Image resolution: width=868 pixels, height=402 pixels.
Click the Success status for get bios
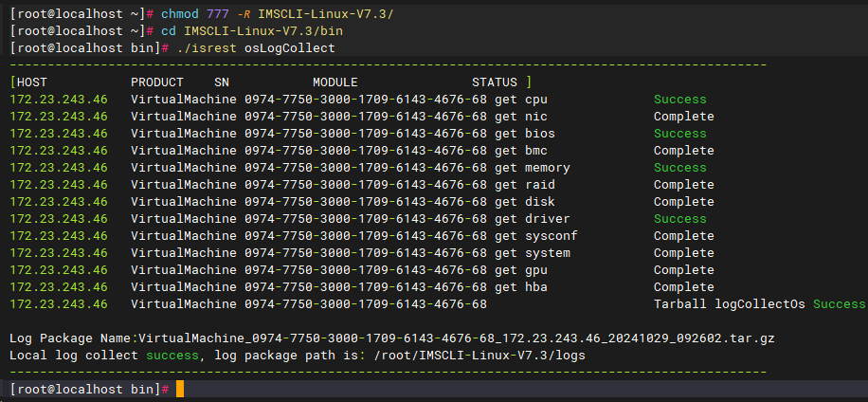[679, 134]
